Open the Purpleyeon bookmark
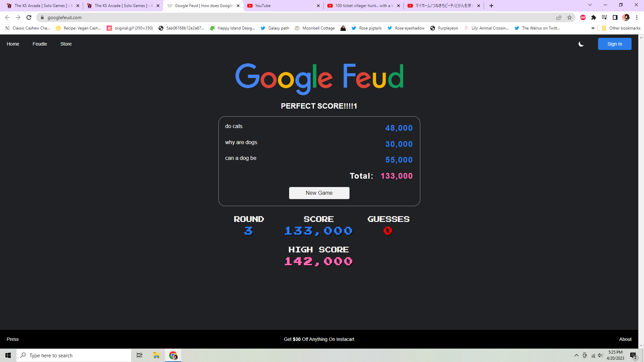The image size is (644, 362). [x=444, y=28]
